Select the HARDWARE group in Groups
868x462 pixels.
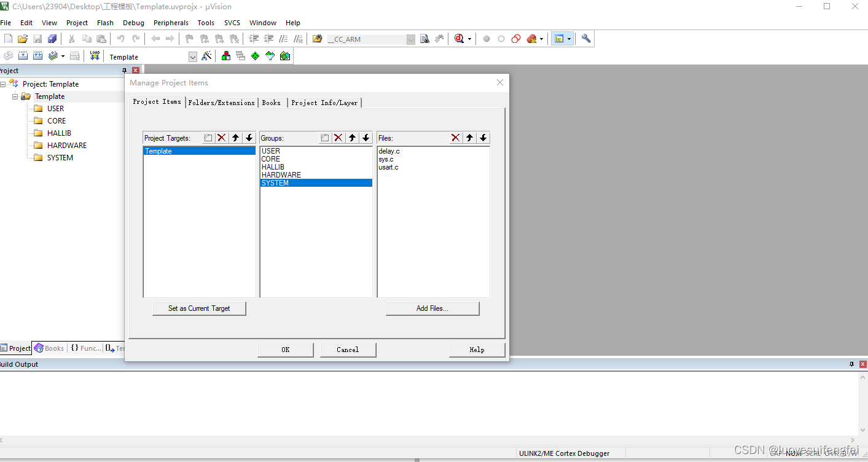coord(316,175)
